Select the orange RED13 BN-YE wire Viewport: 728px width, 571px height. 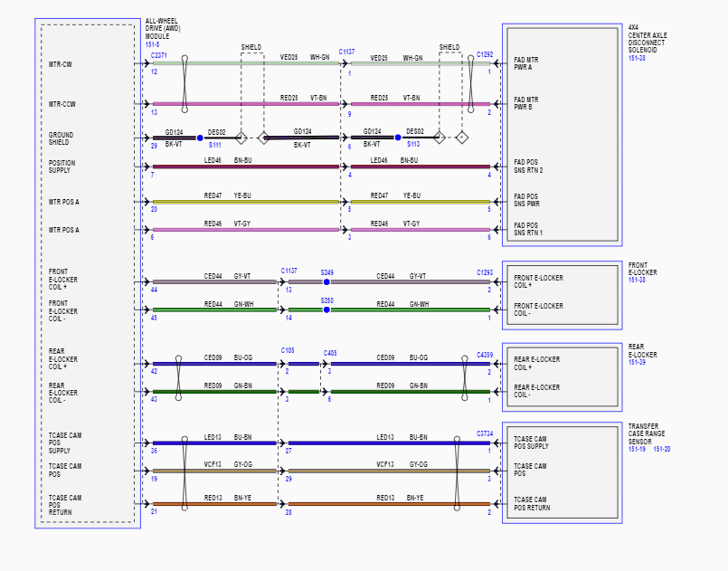coord(214,504)
